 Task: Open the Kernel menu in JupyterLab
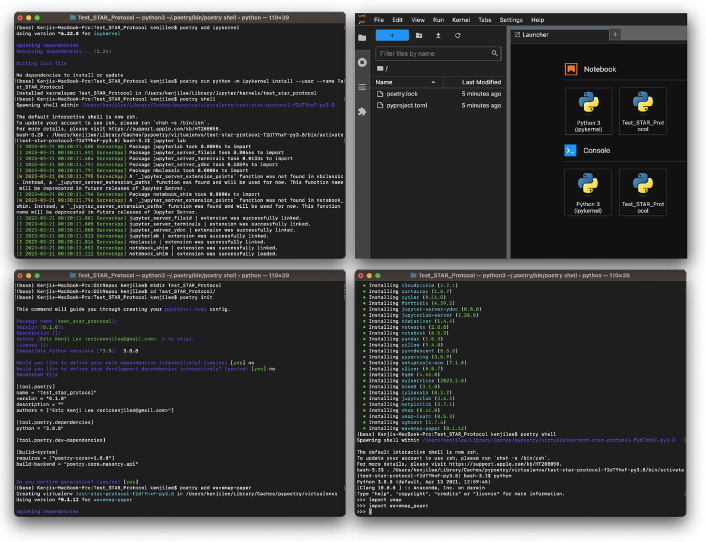[461, 20]
